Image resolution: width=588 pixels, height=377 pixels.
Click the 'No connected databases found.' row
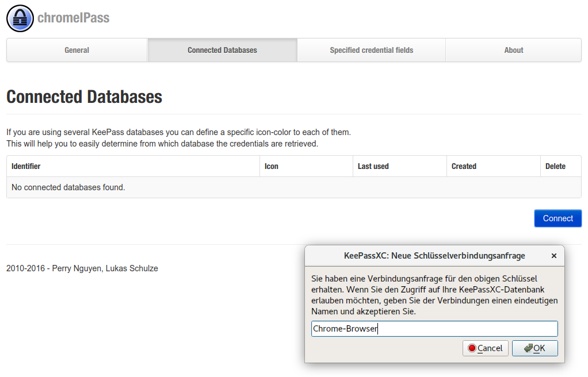coord(294,187)
